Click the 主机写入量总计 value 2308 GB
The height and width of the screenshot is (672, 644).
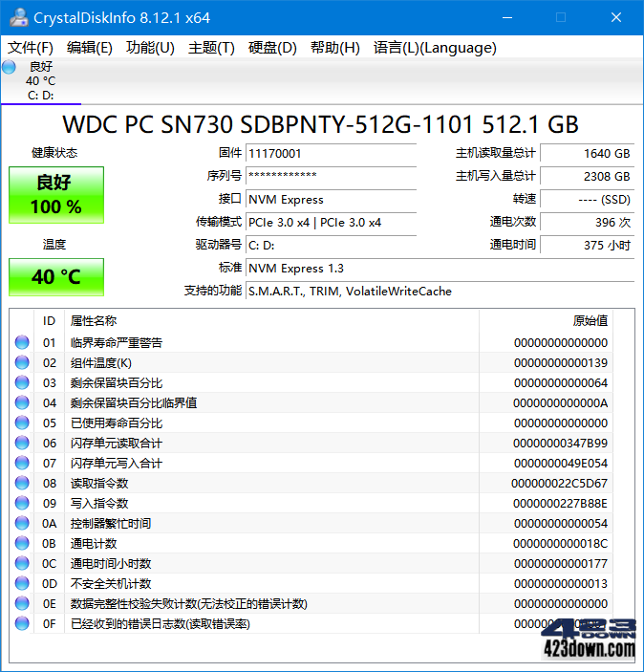[588, 176]
